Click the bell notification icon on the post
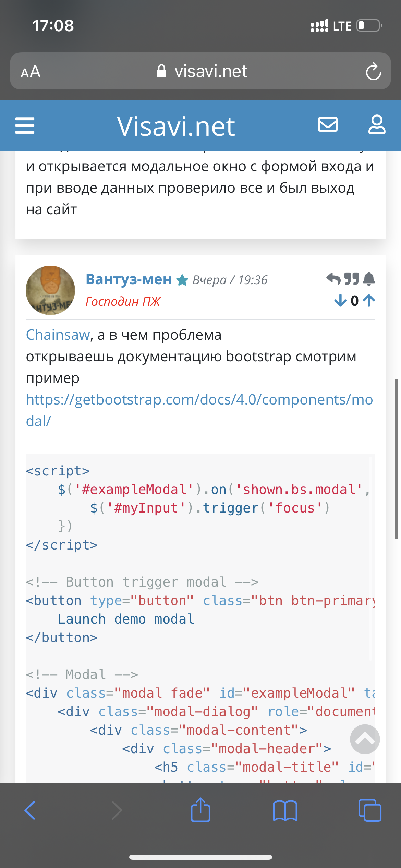The width and height of the screenshot is (401, 868). coord(369,279)
